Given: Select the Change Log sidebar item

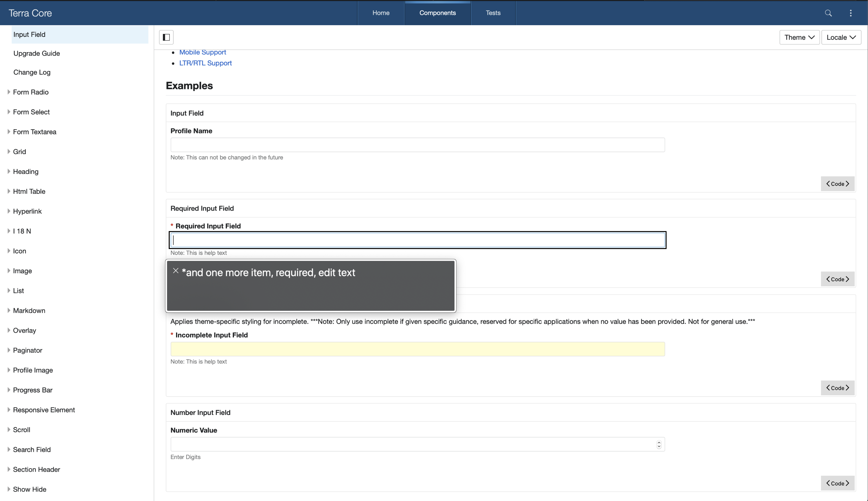Looking at the screenshot, I should click(31, 72).
